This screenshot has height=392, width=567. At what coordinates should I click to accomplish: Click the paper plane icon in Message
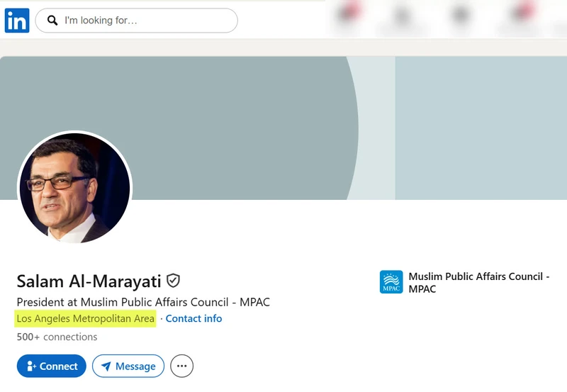pyautogui.click(x=106, y=366)
